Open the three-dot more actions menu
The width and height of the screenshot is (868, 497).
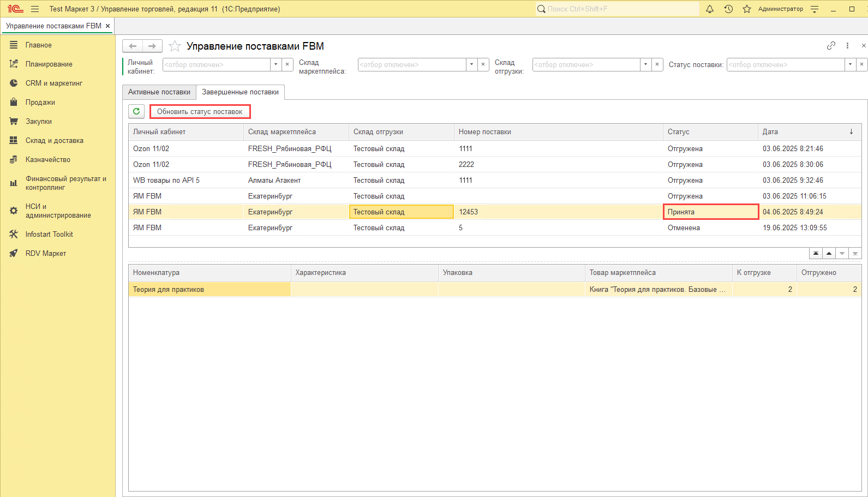pyautogui.click(x=847, y=46)
